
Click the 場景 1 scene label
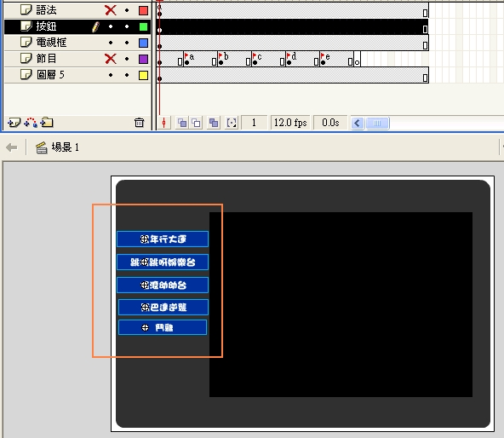pyautogui.click(x=65, y=147)
